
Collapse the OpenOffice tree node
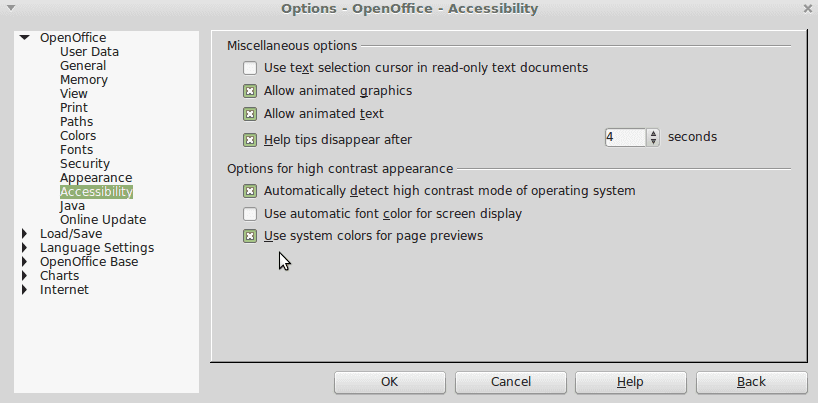(25, 38)
